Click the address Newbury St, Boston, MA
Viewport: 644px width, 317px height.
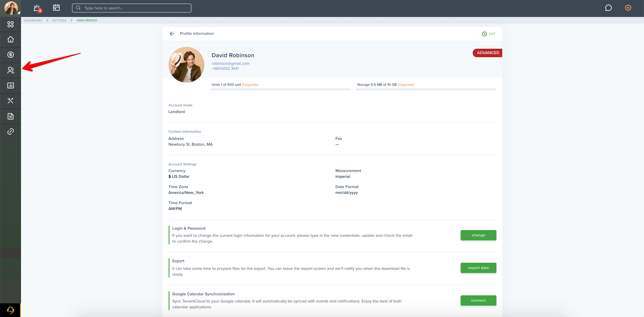190,144
